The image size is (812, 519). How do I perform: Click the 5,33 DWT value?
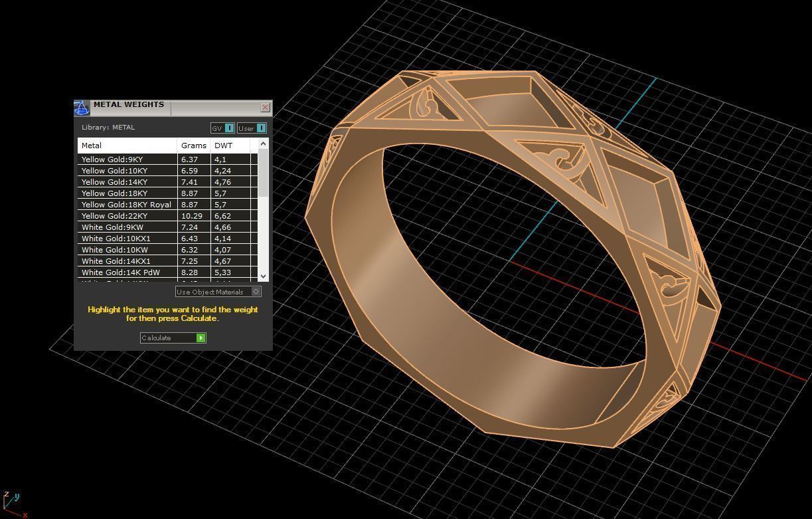pos(222,272)
